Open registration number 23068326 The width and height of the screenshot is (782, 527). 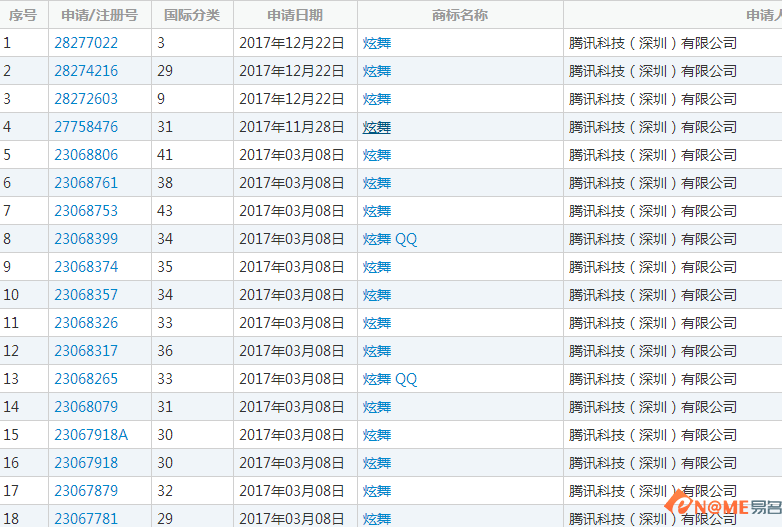86,323
